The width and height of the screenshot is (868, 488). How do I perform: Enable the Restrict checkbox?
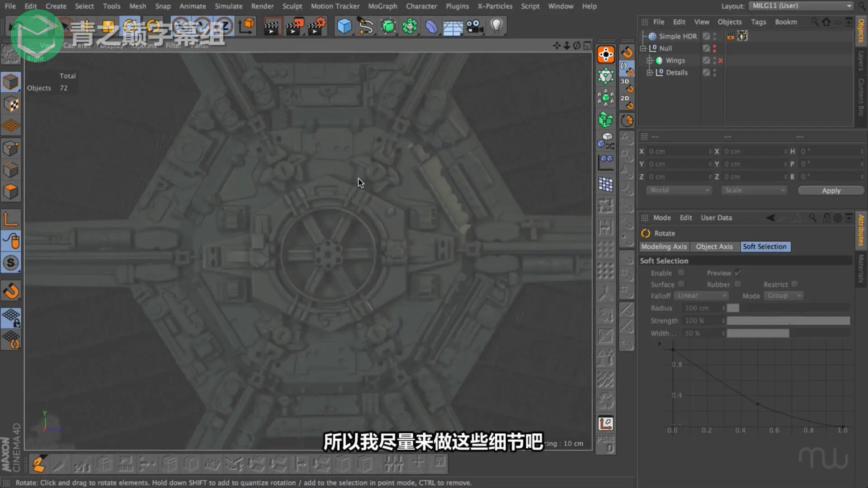(794, 284)
